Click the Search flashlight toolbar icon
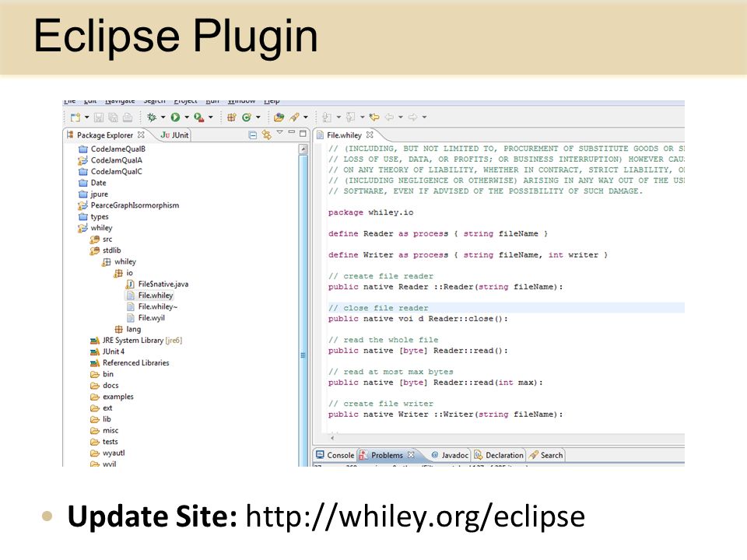Viewport: 747px width, 560px height. [x=294, y=117]
